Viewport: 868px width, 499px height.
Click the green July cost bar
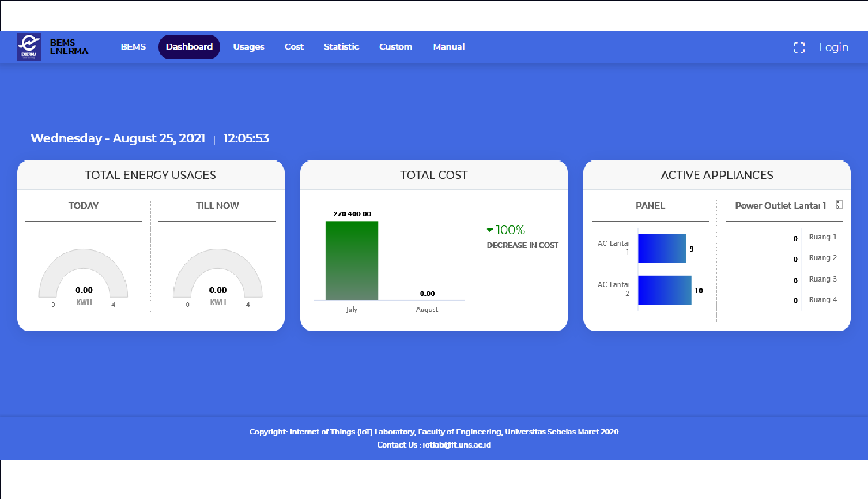click(x=352, y=260)
